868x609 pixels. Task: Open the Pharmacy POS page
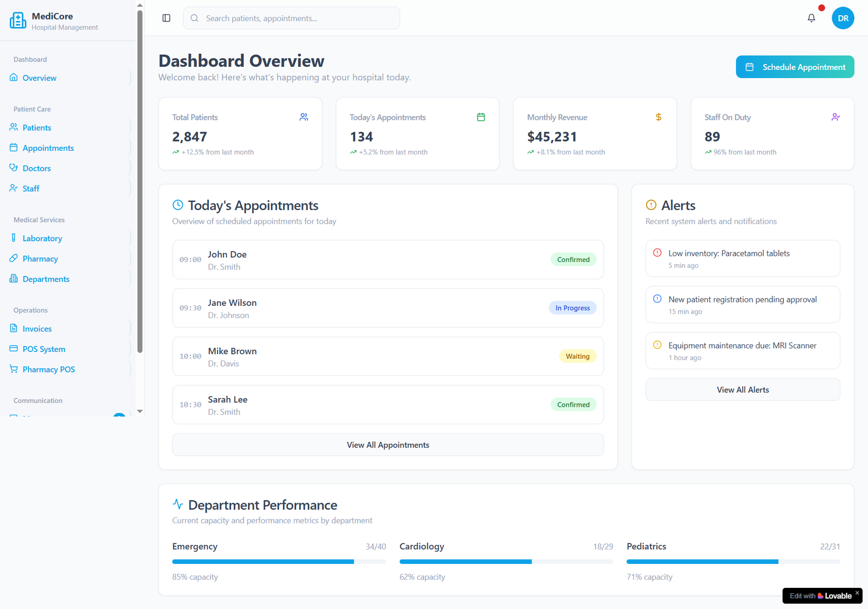pyautogui.click(x=49, y=369)
